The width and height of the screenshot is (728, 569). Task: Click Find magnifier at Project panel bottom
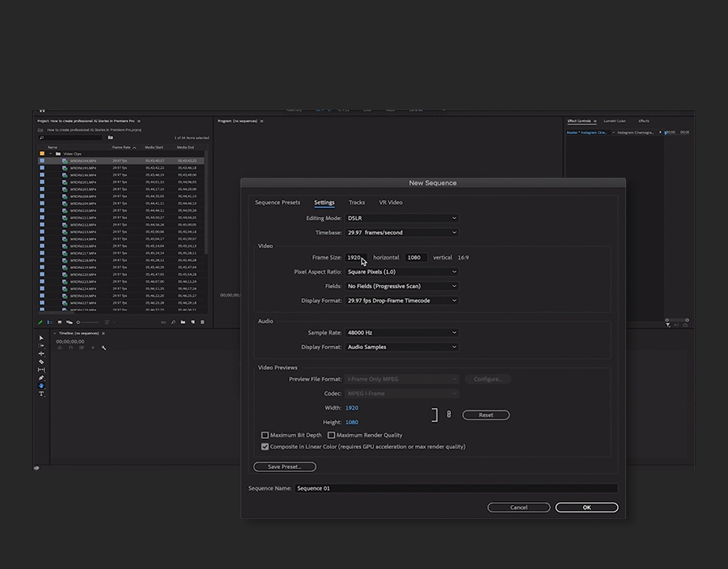pyautogui.click(x=173, y=322)
